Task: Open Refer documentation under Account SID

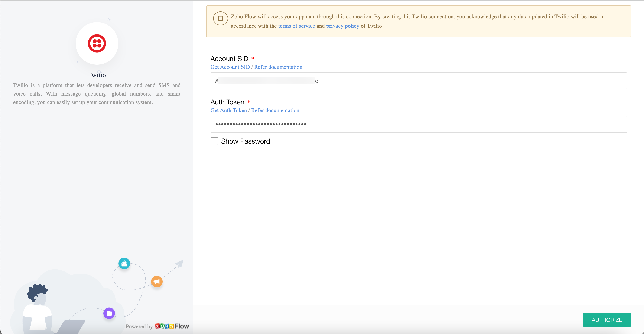Action: pos(278,67)
